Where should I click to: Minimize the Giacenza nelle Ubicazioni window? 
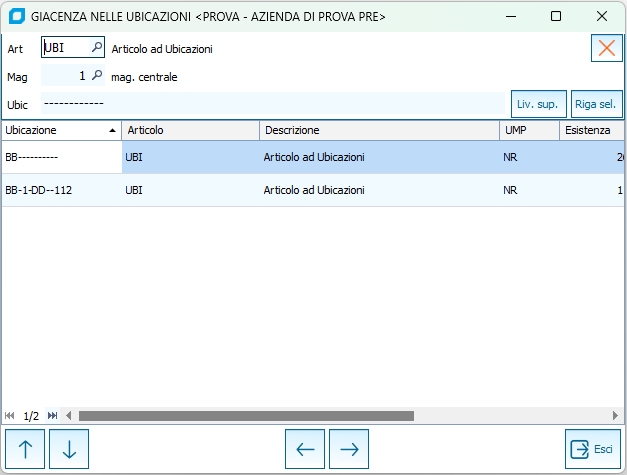click(x=511, y=16)
